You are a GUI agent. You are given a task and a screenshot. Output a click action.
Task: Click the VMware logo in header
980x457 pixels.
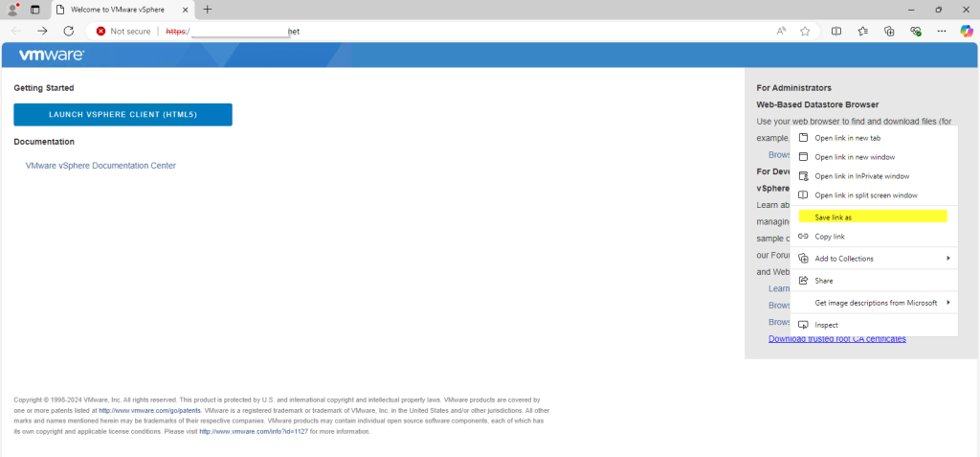tap(52, 56)
